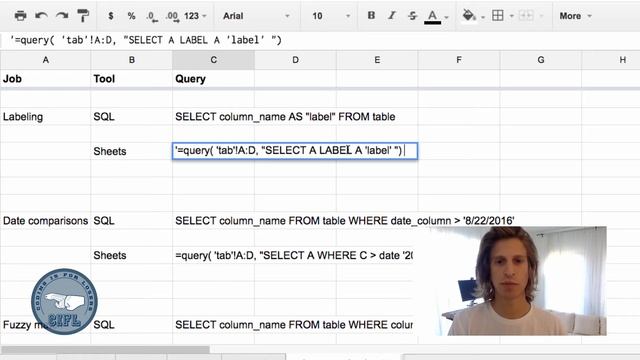Format as currency with dollar icon
640x360 pixels.
tap(111, 16)
